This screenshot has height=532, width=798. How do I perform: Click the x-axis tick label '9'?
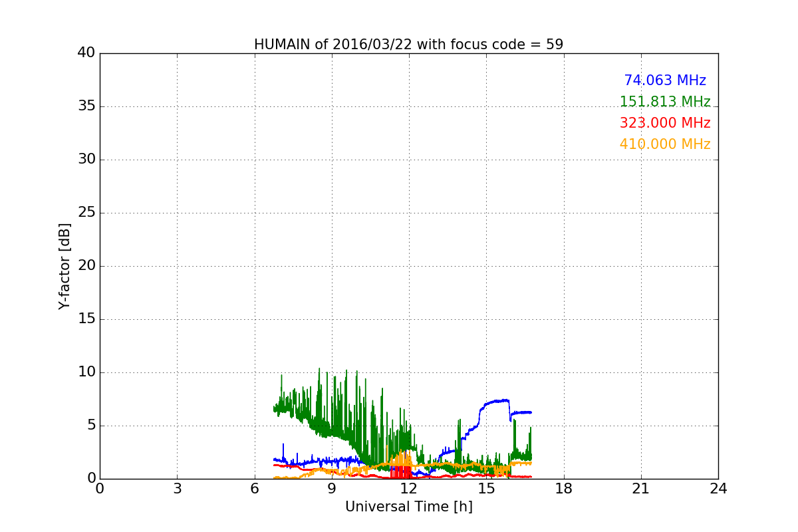pos(332,489)
